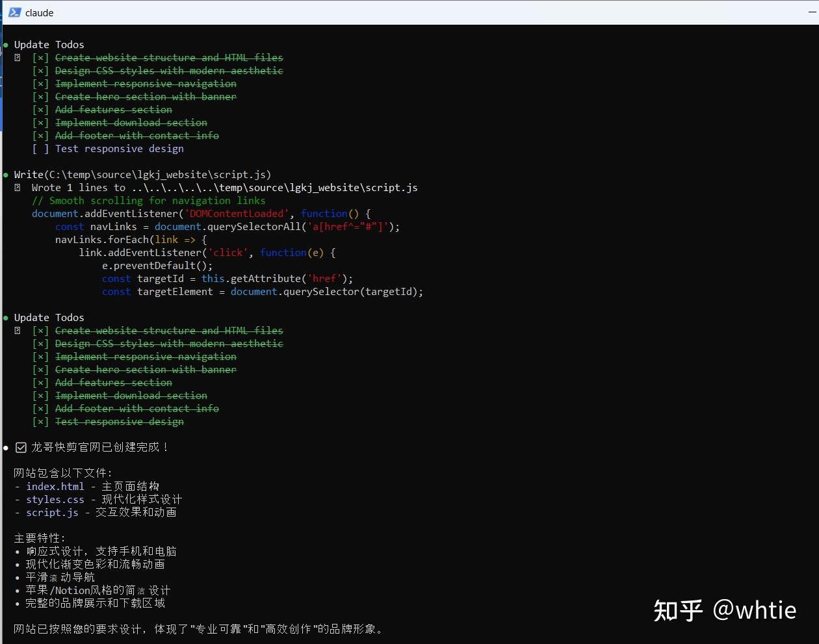Click the bullet beside 响应式设计 feature item

pyautogui.click(x=18, y=551)
